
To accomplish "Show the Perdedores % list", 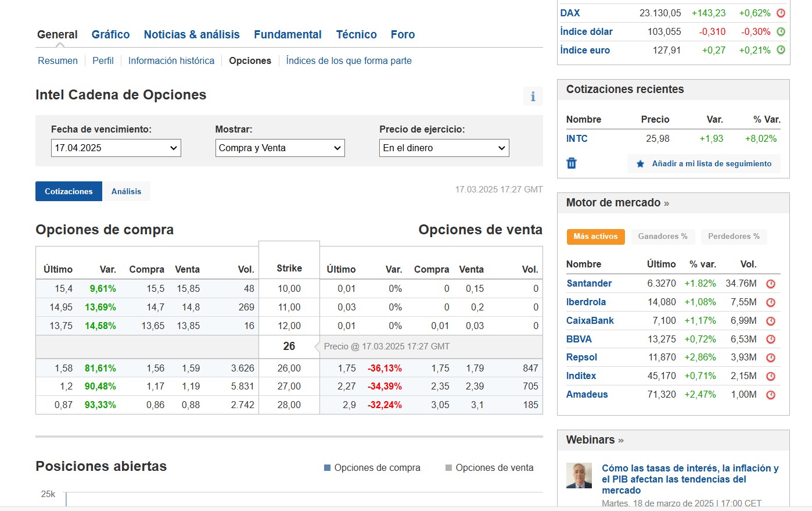I will pyautogui.click(x=734, y=237).
